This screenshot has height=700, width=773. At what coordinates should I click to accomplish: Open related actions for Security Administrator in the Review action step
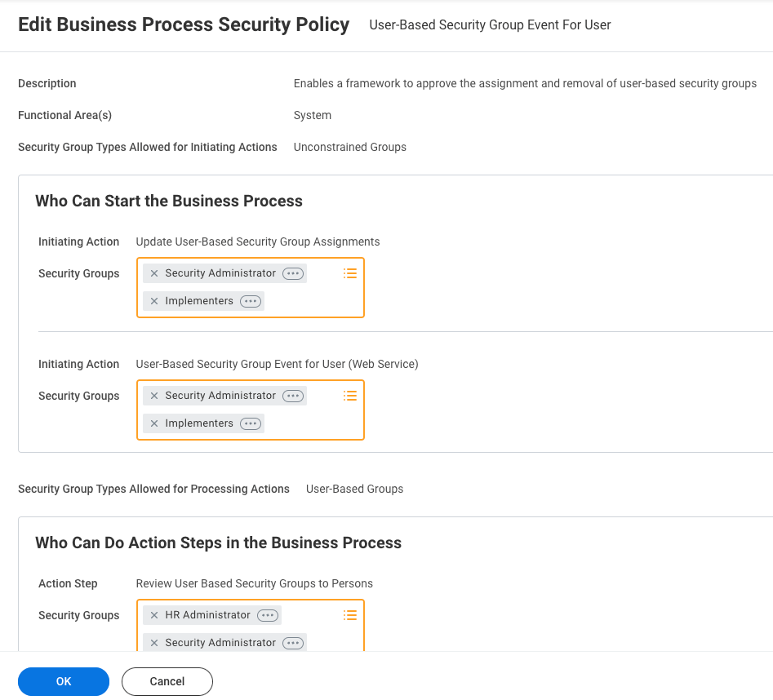[292, 643]
